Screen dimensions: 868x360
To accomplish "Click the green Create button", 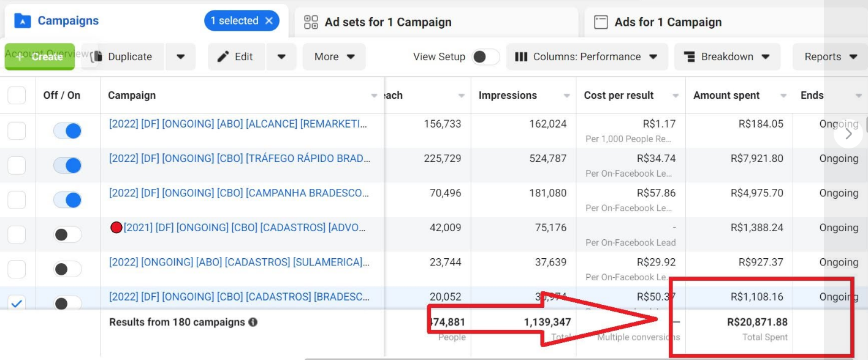I will coord(39,56).
